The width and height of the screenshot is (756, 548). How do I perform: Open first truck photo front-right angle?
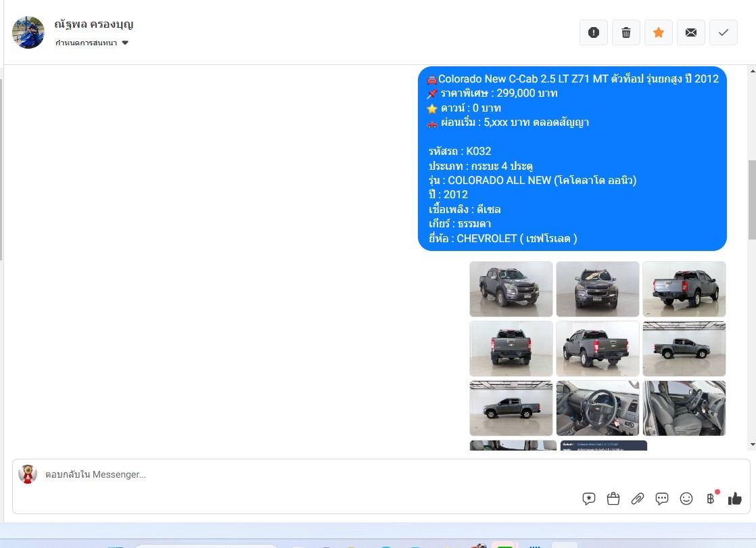[x=511, y=289]
